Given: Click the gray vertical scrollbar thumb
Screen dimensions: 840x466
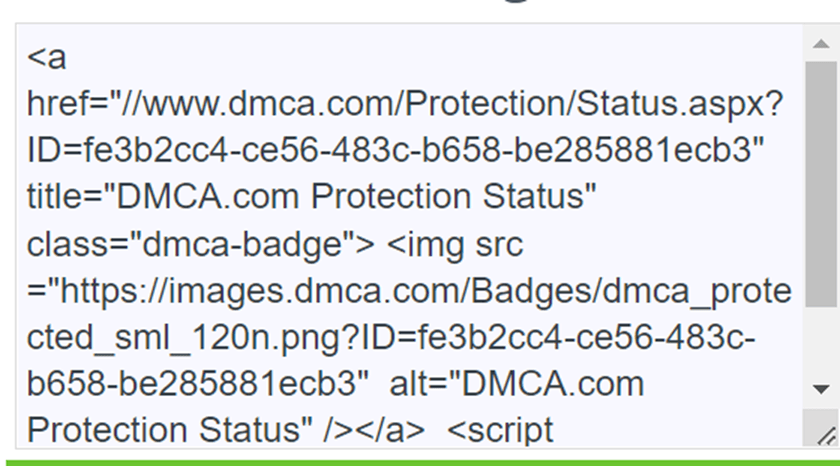Looking at the screenshot, I should point(821,184).
